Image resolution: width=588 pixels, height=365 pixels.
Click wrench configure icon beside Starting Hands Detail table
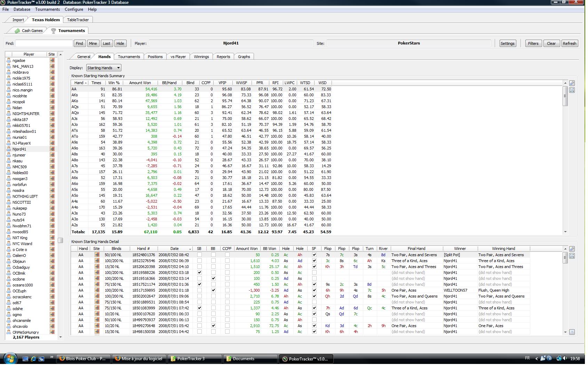pos(572,249)
